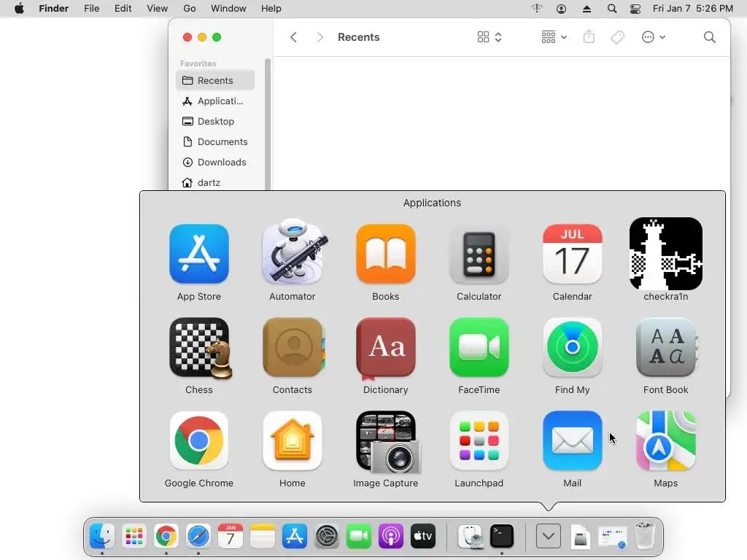Open Control Center in the menu bar
The width and height of the screenshot is (747, 560).
(635, 9)
